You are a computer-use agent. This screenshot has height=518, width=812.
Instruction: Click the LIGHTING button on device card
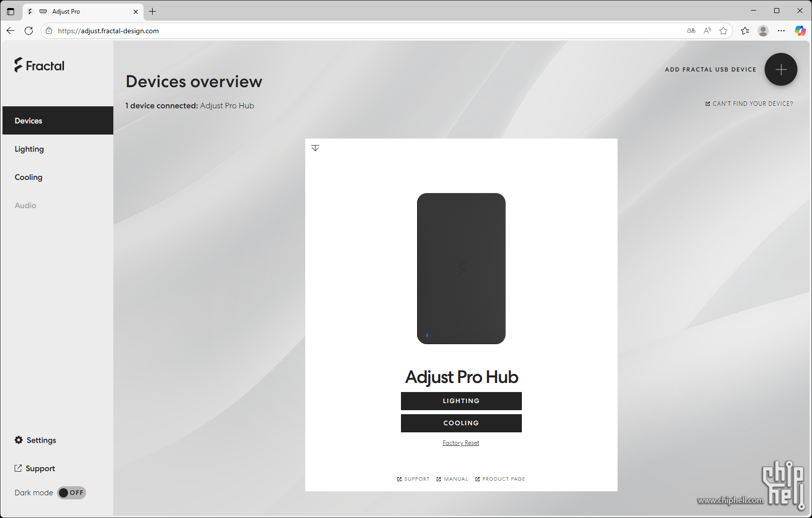coord(461,401)
